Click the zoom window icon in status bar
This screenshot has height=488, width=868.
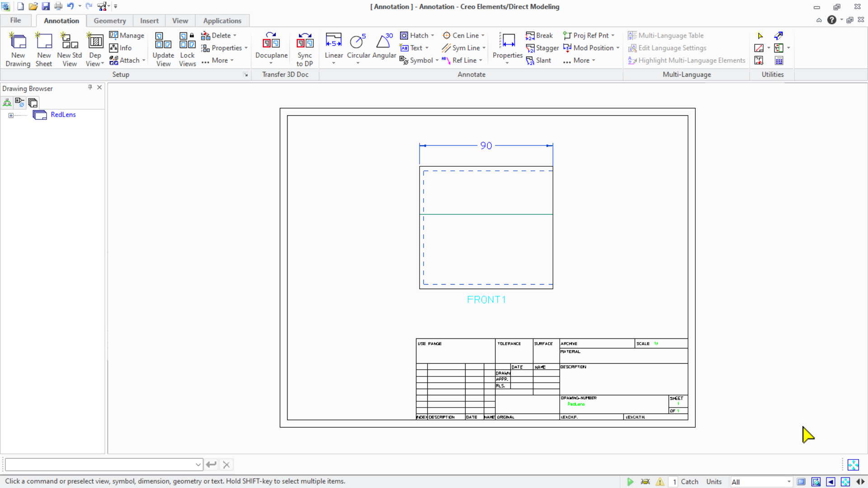coord(816,482)
